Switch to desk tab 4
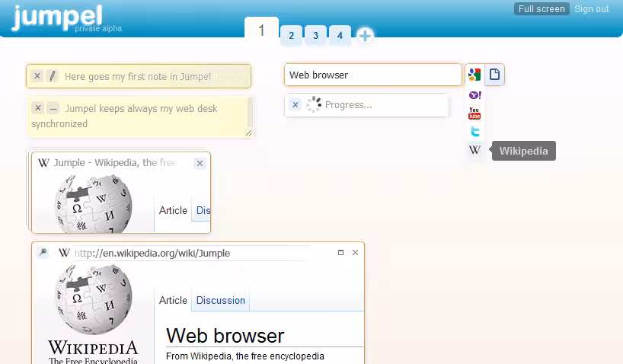The height and width of the screenshot is (364, 623). [340, 36]
